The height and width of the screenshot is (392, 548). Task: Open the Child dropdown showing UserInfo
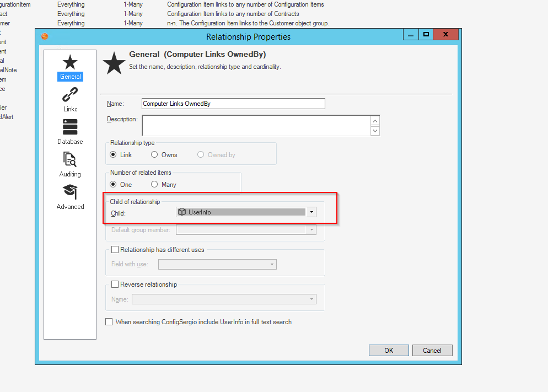click(311, 211)
